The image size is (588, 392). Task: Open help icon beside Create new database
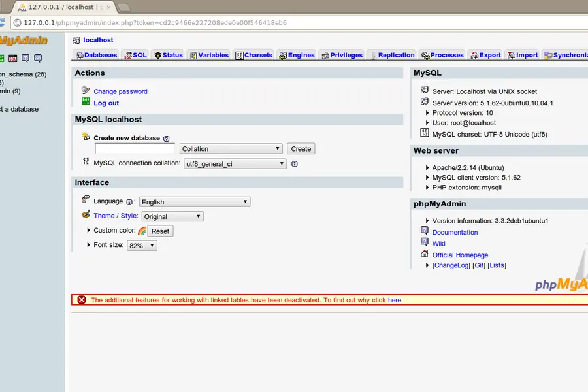[x=167, y=139]
